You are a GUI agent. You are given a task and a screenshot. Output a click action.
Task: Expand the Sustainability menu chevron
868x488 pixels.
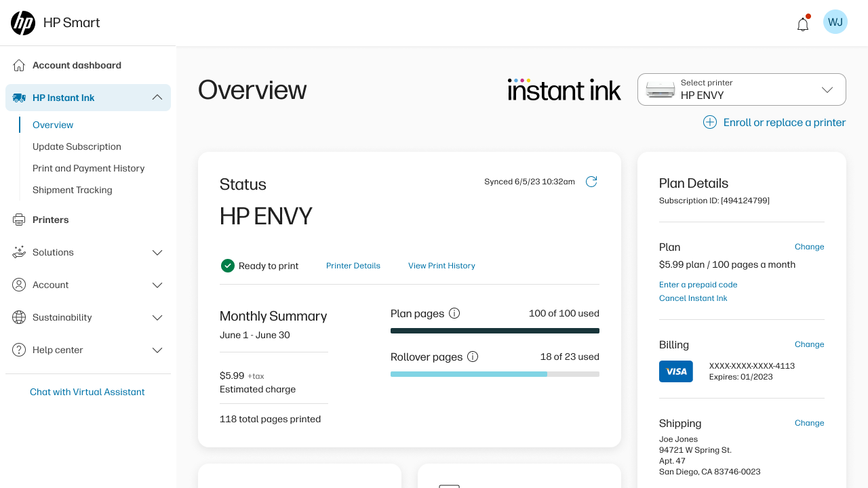click(157, 317)
